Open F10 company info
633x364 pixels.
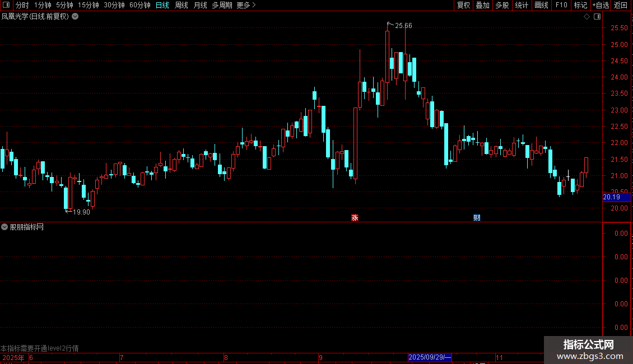561,5
